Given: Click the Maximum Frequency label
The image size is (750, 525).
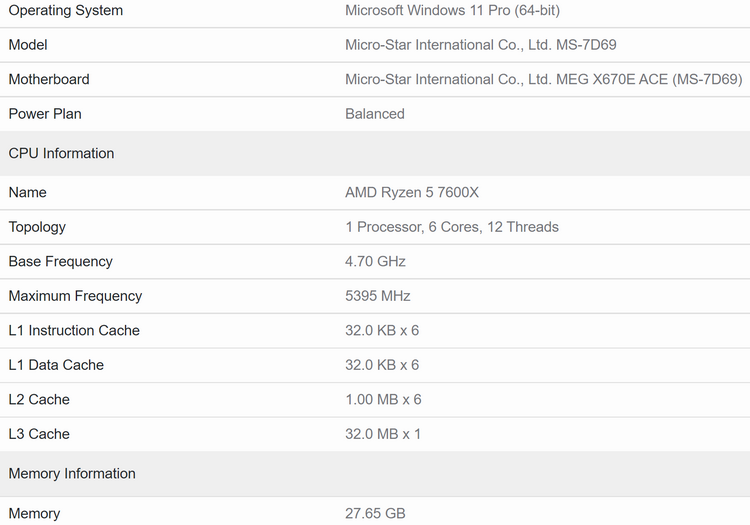Looking at the screenshot, I should pyautogui.click(x=75, y=296).
